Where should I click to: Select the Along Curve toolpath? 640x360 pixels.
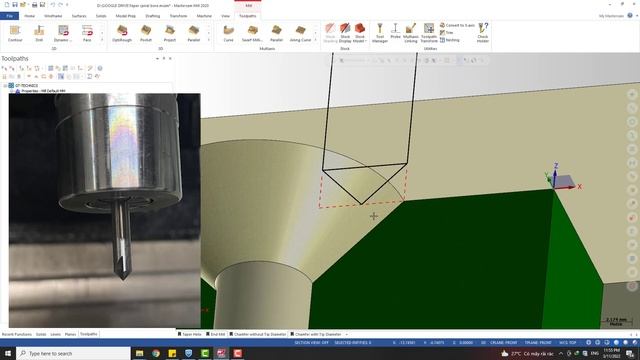300,33
